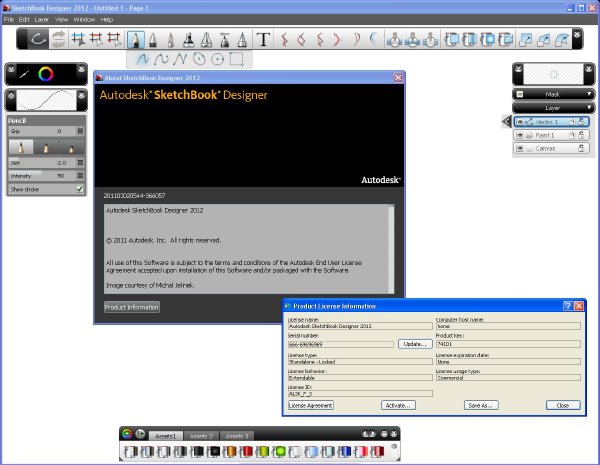
Task: Open the color wheel in the left panel
Action: (46, 74)
